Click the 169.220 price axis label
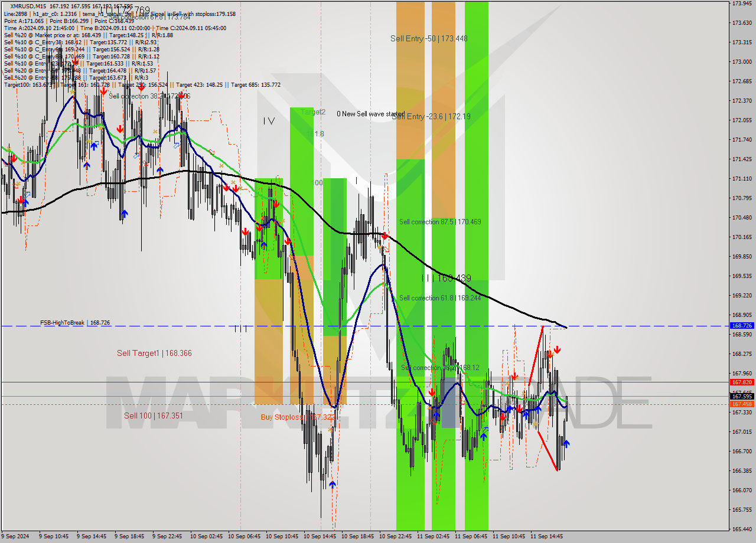The width and height of the screenshot is (756, 543). (742, 295)
